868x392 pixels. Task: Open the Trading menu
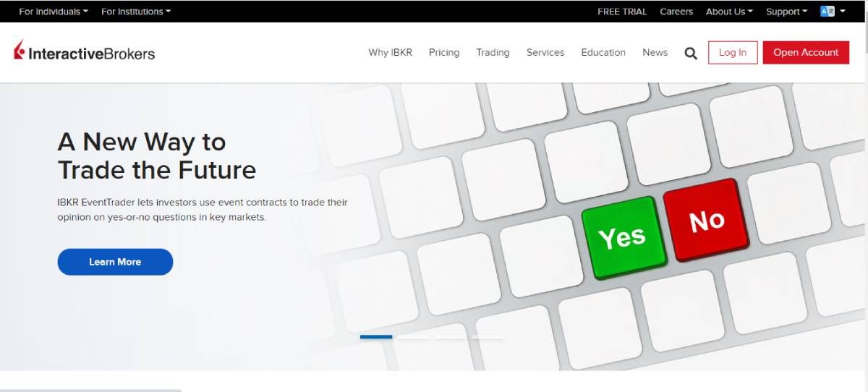coord(493,52)
